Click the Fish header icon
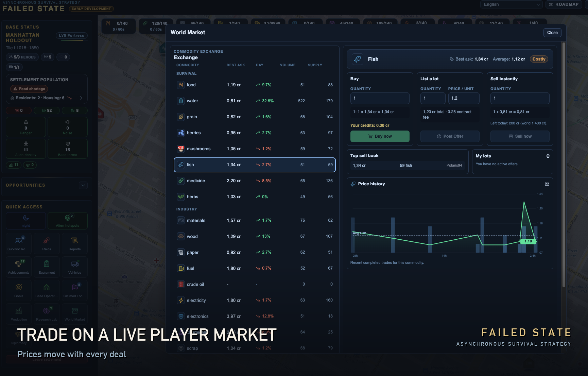The height and width of the screenshot is (376, 588). 357,59
